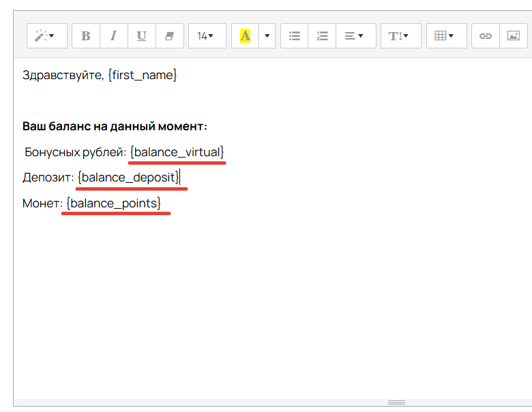Image resolution: width=532 pixels, height=412 pixels.
Task: Click on the {first_name} placeholder
Action: (x=143, y=75)
